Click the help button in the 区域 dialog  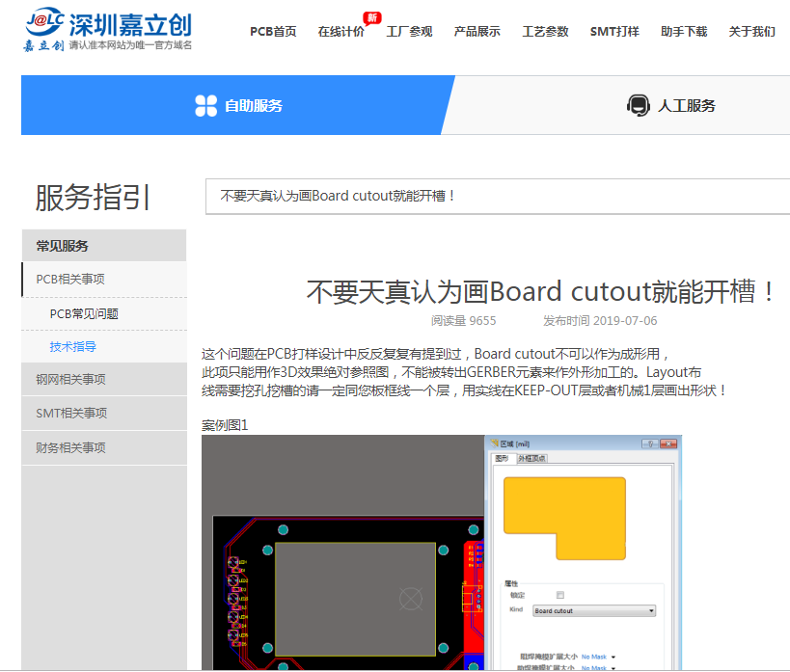click(648, 444)
